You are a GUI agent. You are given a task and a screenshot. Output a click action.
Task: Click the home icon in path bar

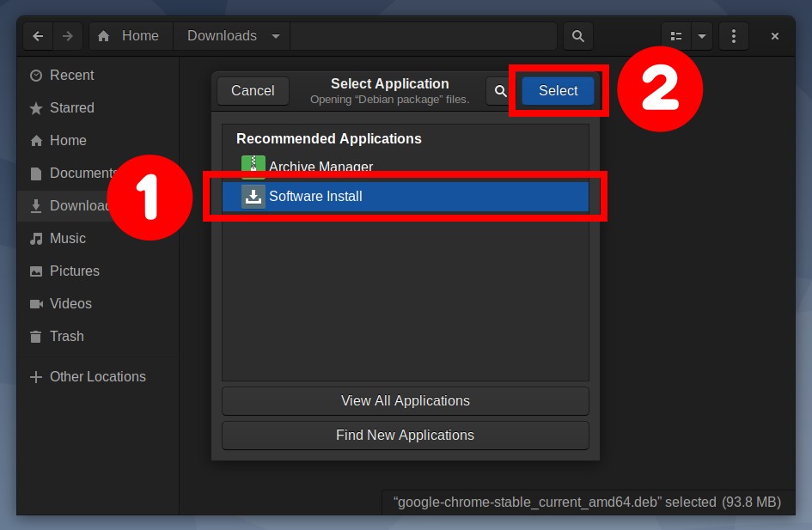[x=104, y=36]
